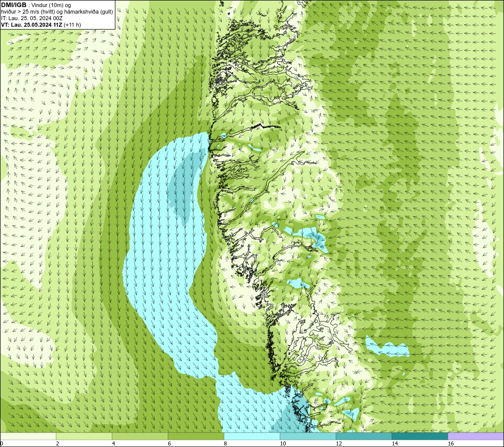504x447 pixels.
Task: Click the 'VT: Lau. 25.05.2024 11Z' line
Action: (32, 25)
